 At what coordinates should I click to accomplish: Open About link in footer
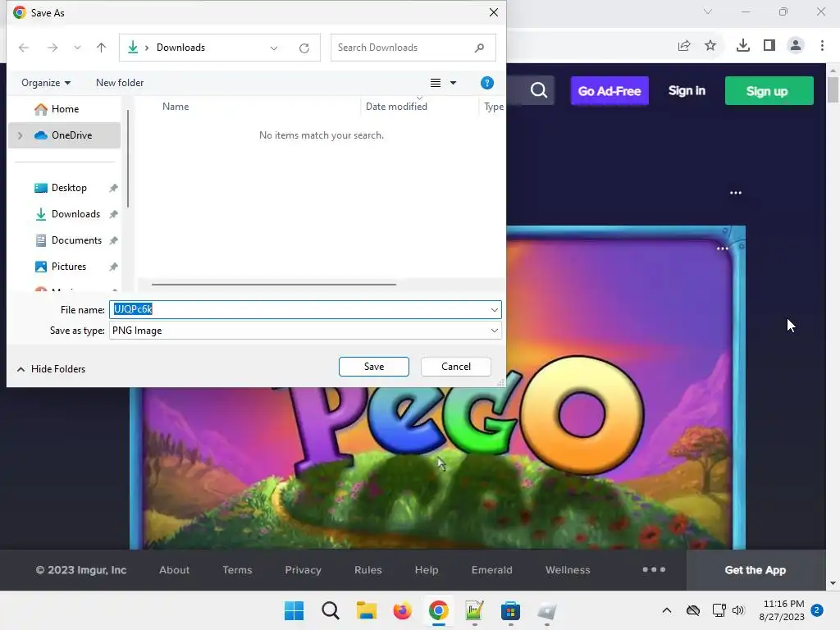[x=174, y=570]
